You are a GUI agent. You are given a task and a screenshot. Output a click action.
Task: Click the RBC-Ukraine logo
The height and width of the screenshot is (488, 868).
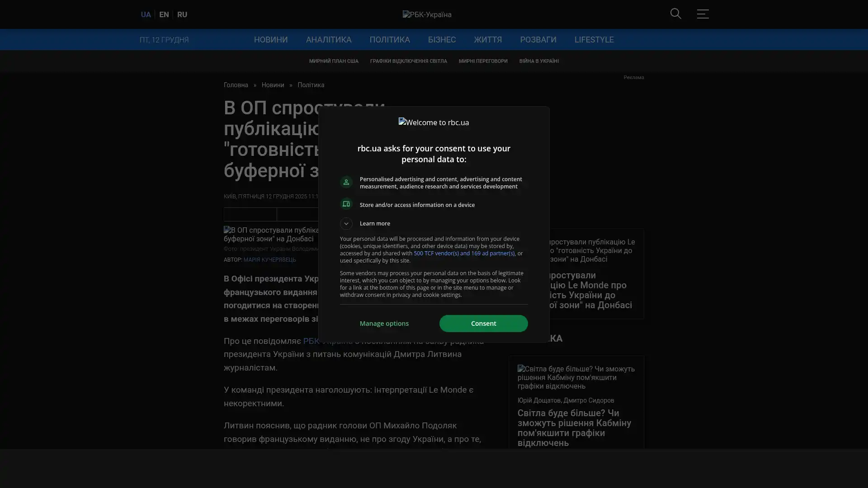[427, 14]
